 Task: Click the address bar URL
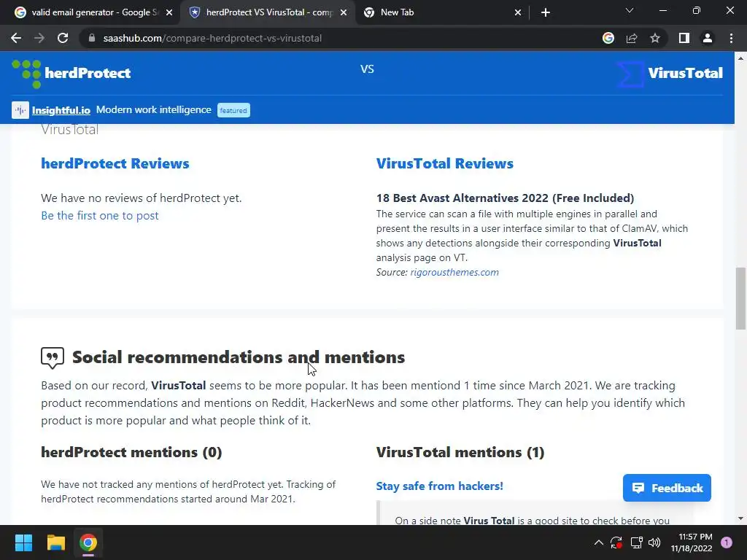tap(212, 38)
